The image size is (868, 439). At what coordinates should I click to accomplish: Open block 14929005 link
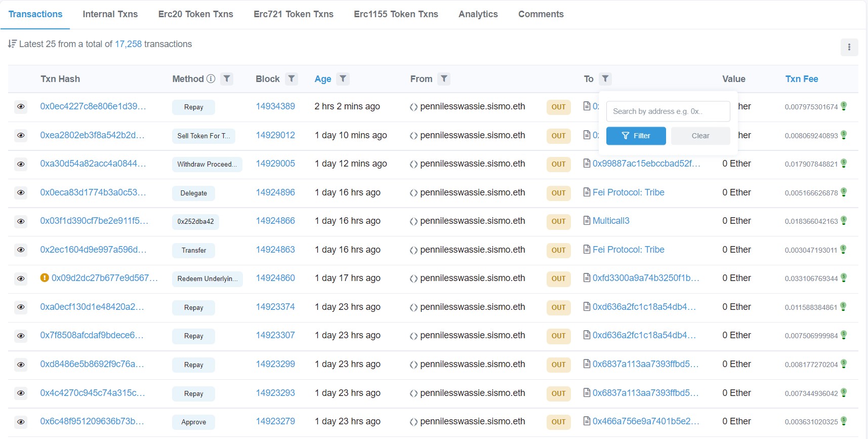coord(275,164)
